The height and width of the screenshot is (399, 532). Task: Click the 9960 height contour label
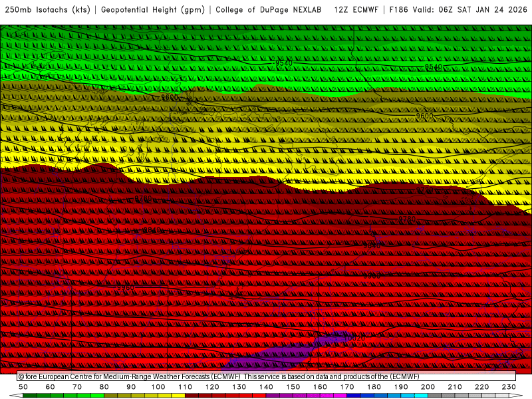coord(126,288)
